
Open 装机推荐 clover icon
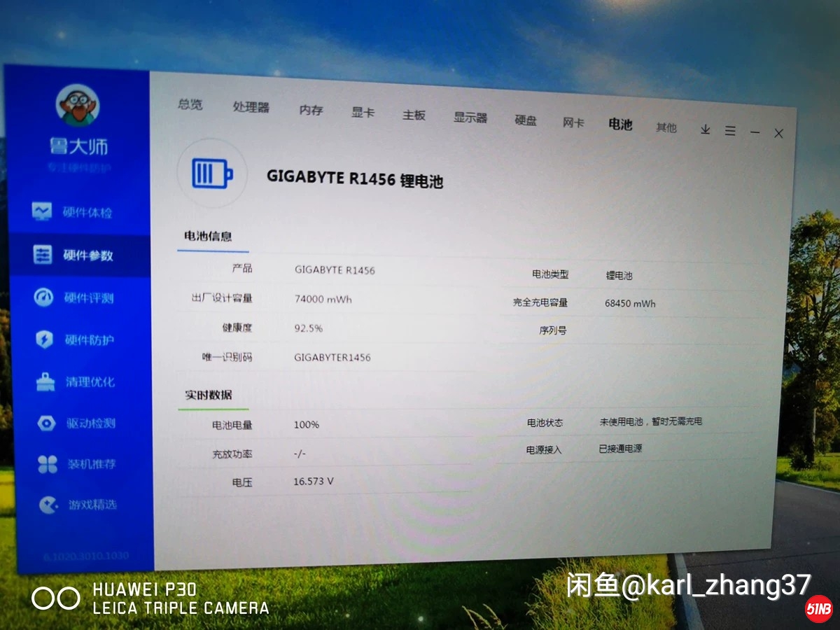click(47, 464)
